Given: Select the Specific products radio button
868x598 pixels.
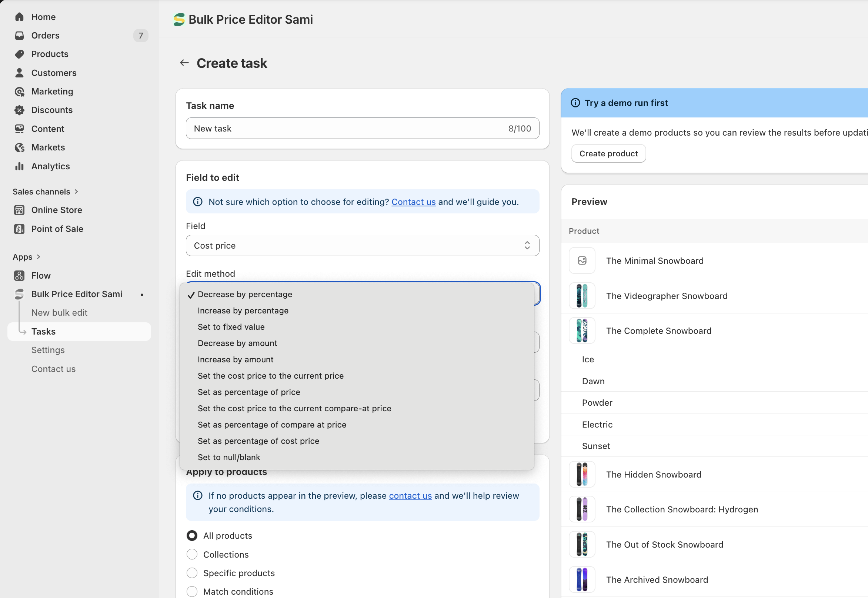Looking at the screenshot, I should (192, 573).
